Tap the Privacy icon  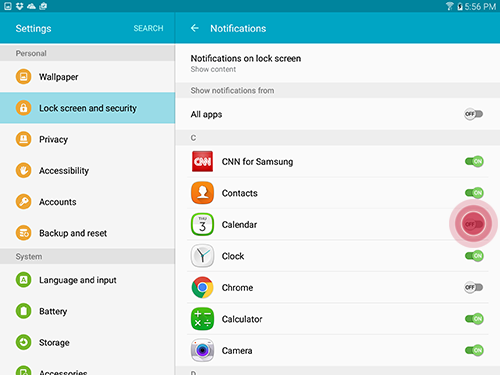pos(23,139)
